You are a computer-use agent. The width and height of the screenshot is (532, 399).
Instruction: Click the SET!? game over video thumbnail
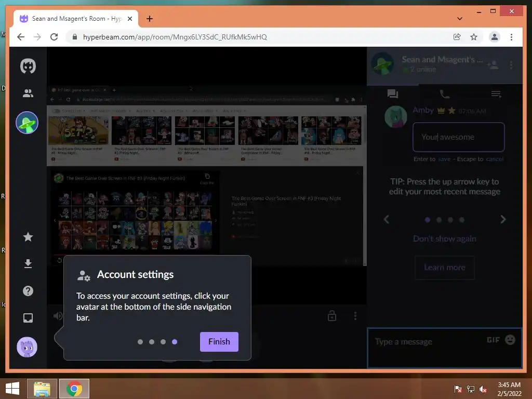(x=78, y=130)
